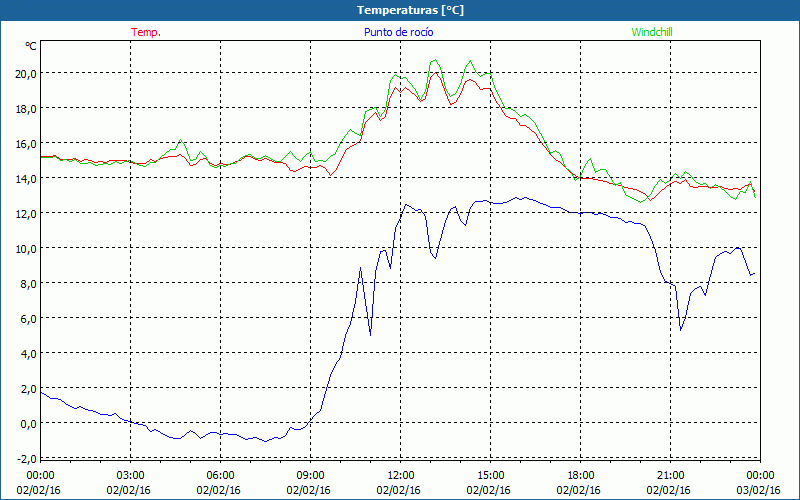Click the 18:00 time axis label
This screenshot has height=500, width=800.
click(581, 476)
